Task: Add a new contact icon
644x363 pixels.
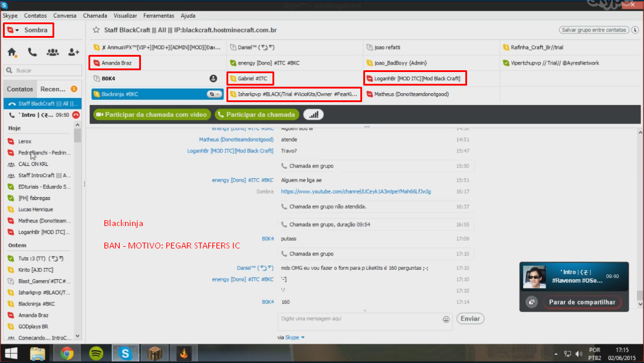Action: [74, 52]
